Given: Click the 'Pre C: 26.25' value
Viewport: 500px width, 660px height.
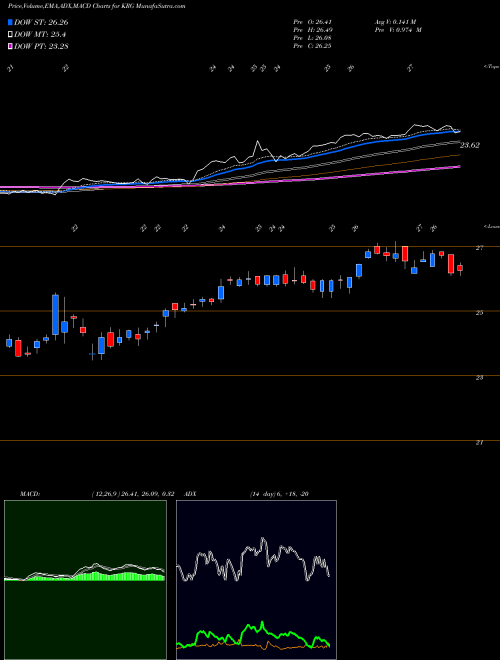Looking at the screenshot, I should 313,46.
